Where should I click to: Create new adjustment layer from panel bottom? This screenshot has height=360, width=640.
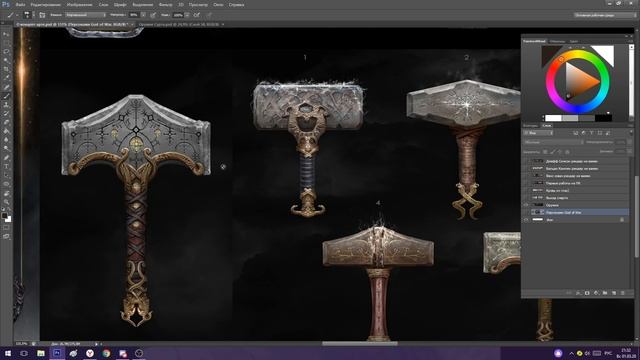pos(596,293)
